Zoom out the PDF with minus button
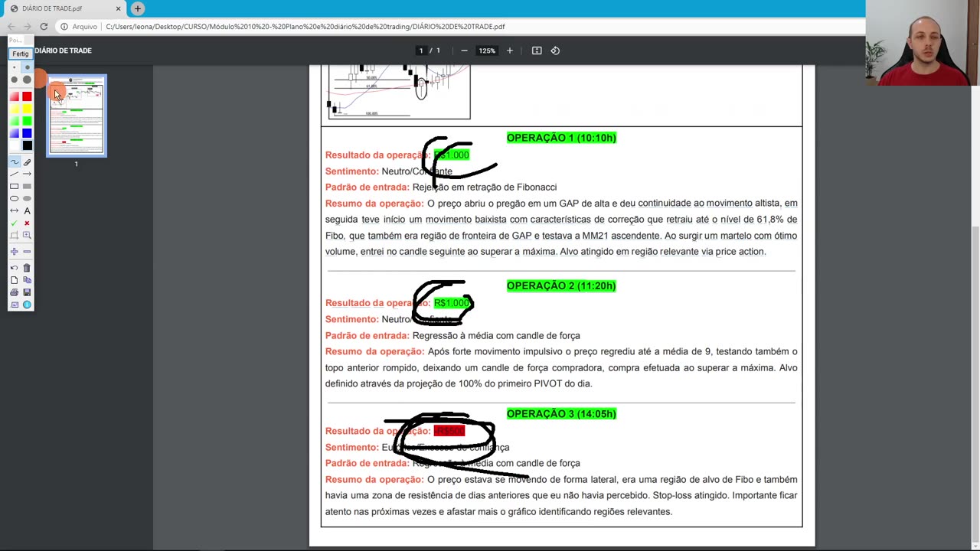This screenshot has height=551, width=980. [x=464, y=51]
